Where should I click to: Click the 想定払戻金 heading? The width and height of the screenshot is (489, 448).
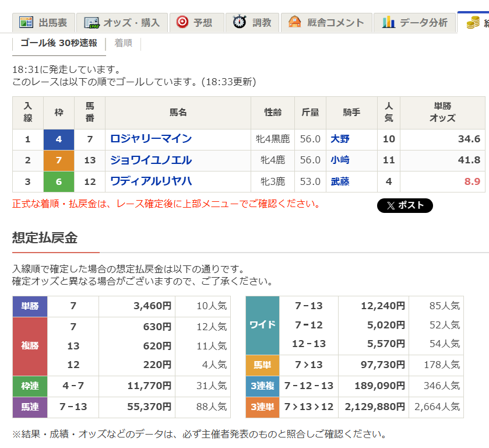click(45, 237)
